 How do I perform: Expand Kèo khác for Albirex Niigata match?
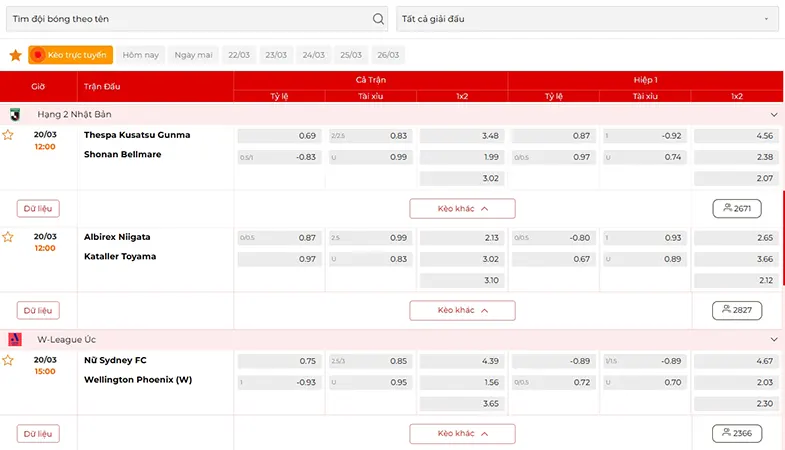click(x=462, y=310)
